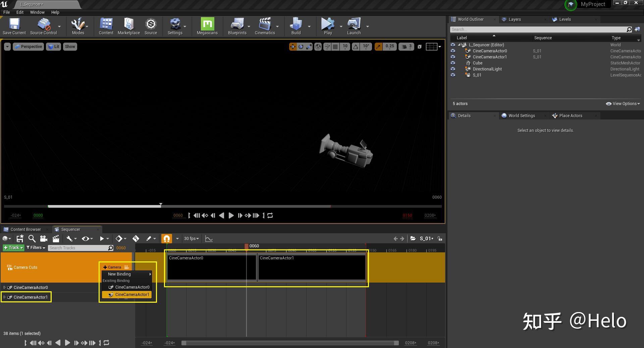The image size is (644, 348).
Task: Click the View Options button in World Outliner
Action: tap(623, 104)
